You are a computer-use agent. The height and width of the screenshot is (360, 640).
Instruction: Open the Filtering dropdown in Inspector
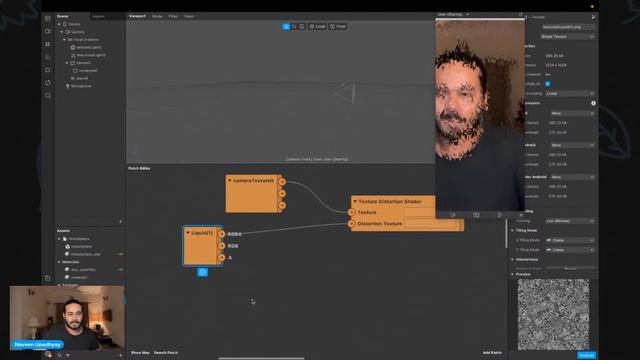pyautogui.click(x=570, y=221)
